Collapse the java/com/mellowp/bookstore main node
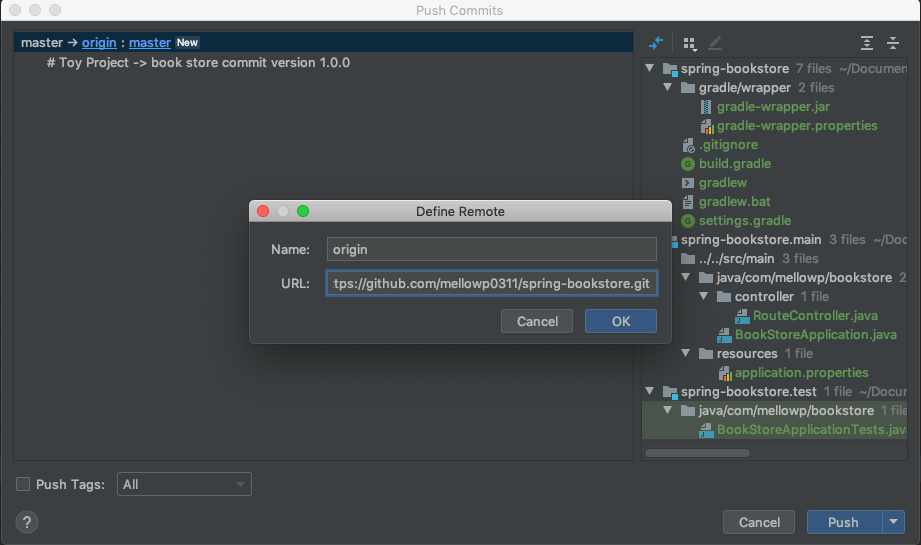The height and width of the screenshot is (545, 921). coord(685,277)
